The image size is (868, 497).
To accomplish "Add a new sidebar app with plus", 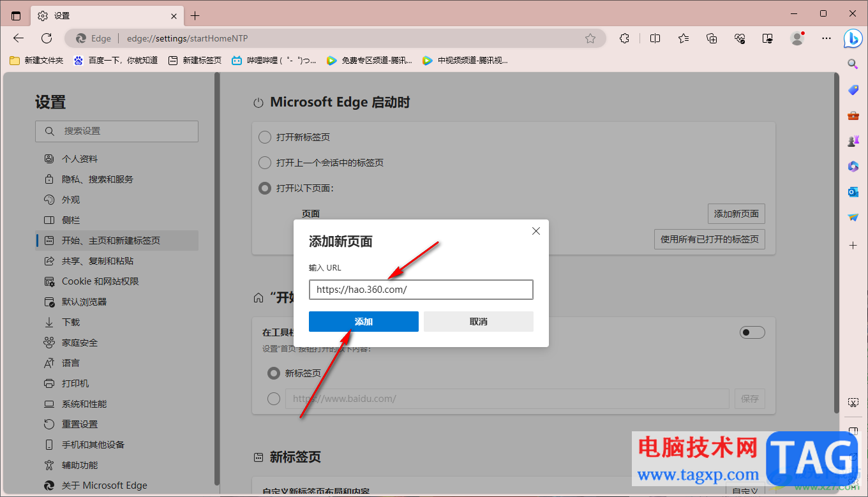I will pos(853,245).
